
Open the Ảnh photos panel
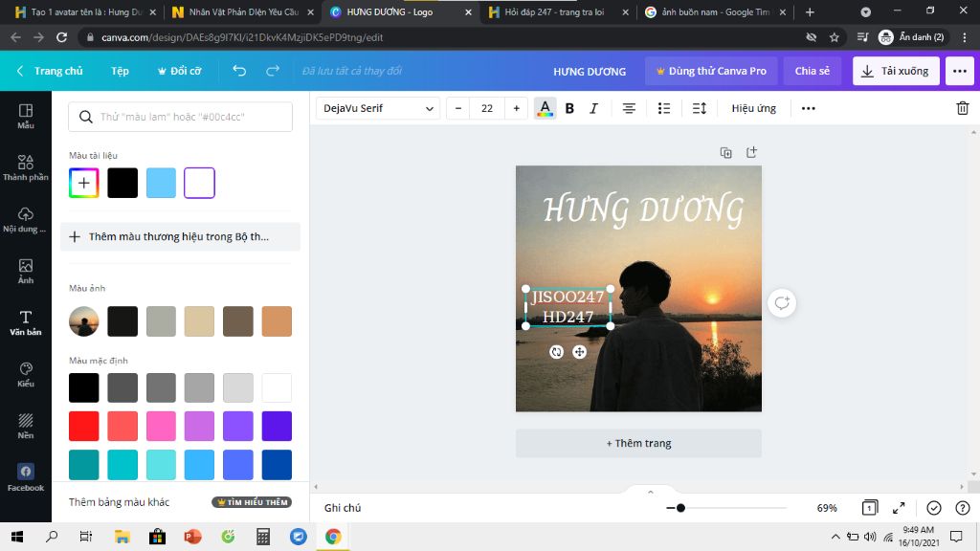pyautogui.click(x=26, y=271)
